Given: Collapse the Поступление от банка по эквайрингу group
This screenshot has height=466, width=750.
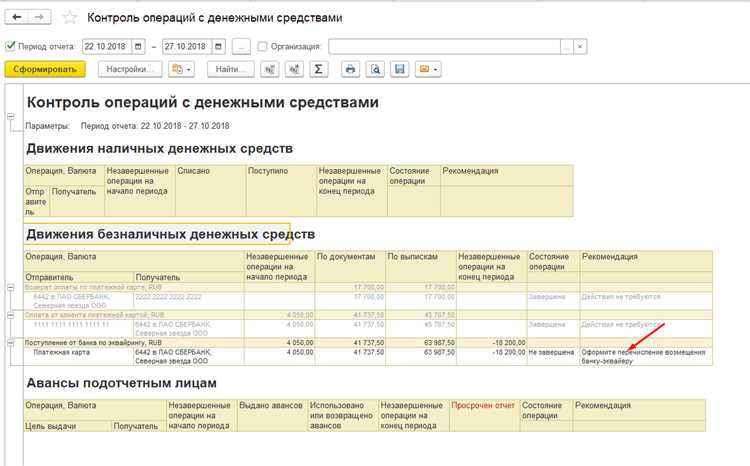Looking at the screenshot, I should [x=11, y=343].
